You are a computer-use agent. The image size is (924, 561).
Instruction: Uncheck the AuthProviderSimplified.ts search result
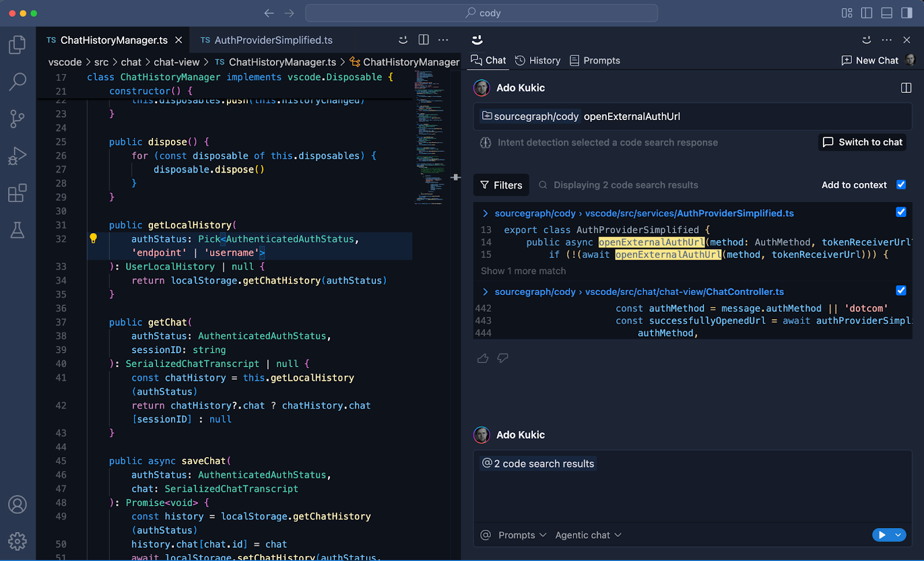901,212
